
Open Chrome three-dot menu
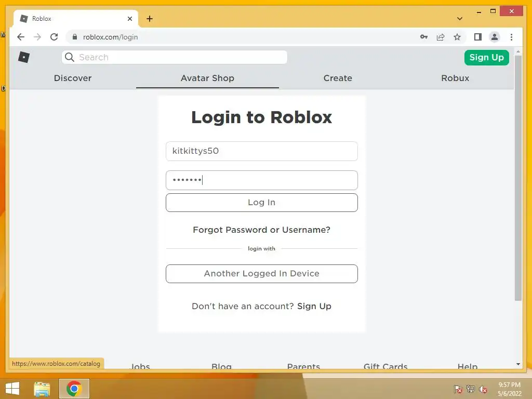(511, 37)
